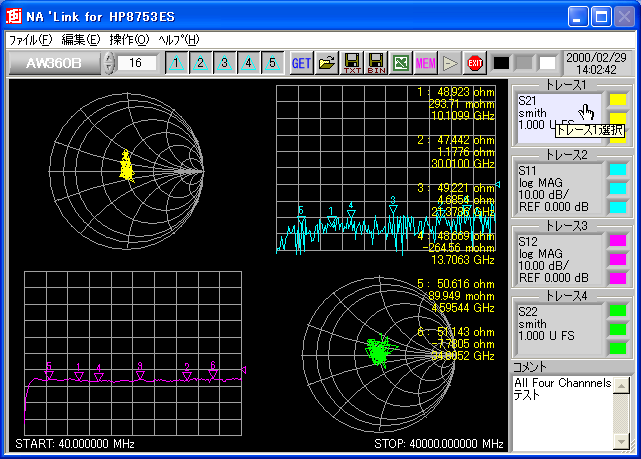The image size is (641, 459).
Task: Open the 編集(E) menu
Action: [81, 40]
